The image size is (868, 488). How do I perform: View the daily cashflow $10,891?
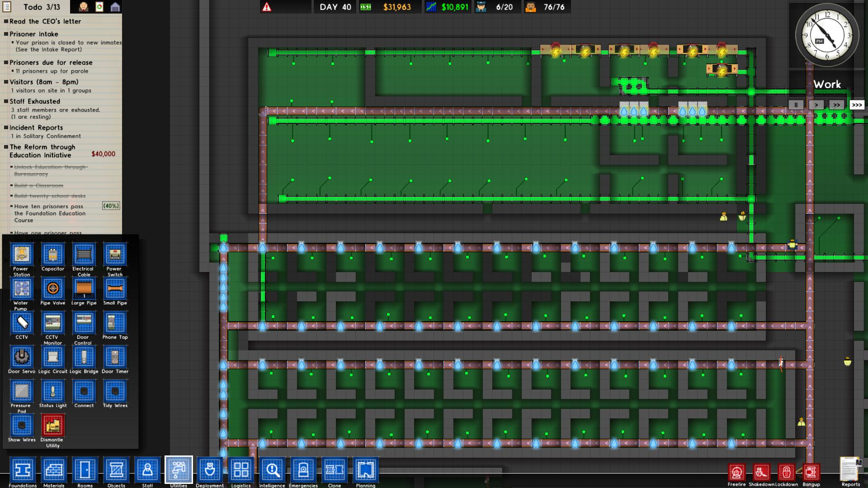tap(448, 7)
